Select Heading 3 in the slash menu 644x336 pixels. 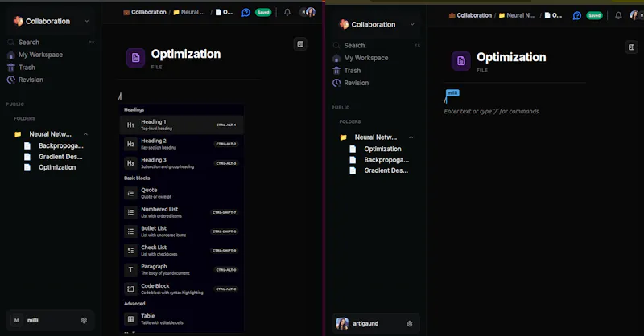click(x=181, y=163)
